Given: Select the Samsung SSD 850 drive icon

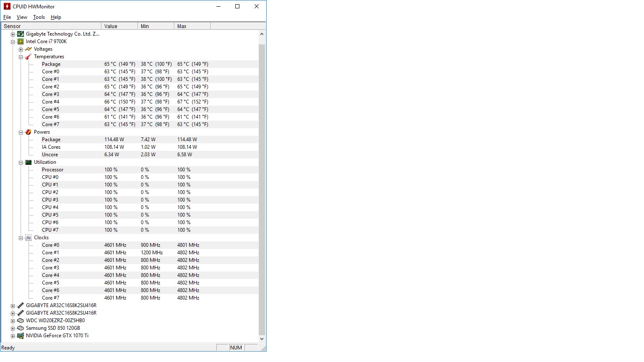Looking at the screenshot, I should point(21,328).
